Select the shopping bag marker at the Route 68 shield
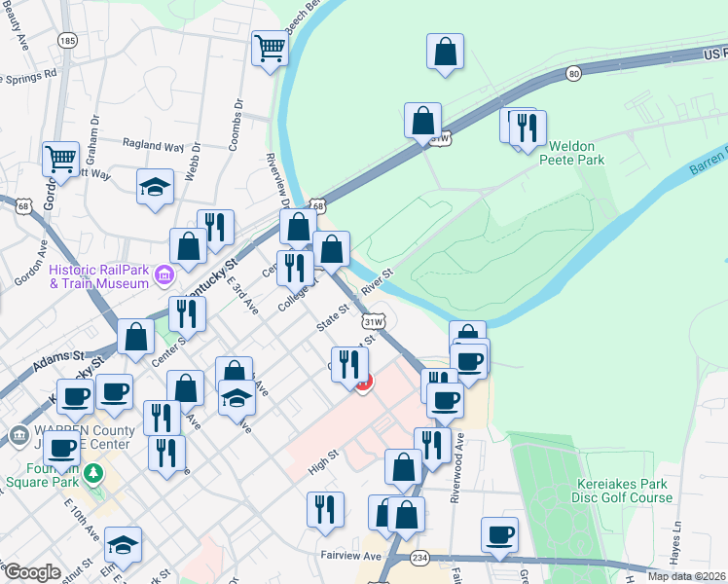 coord(299,227)
